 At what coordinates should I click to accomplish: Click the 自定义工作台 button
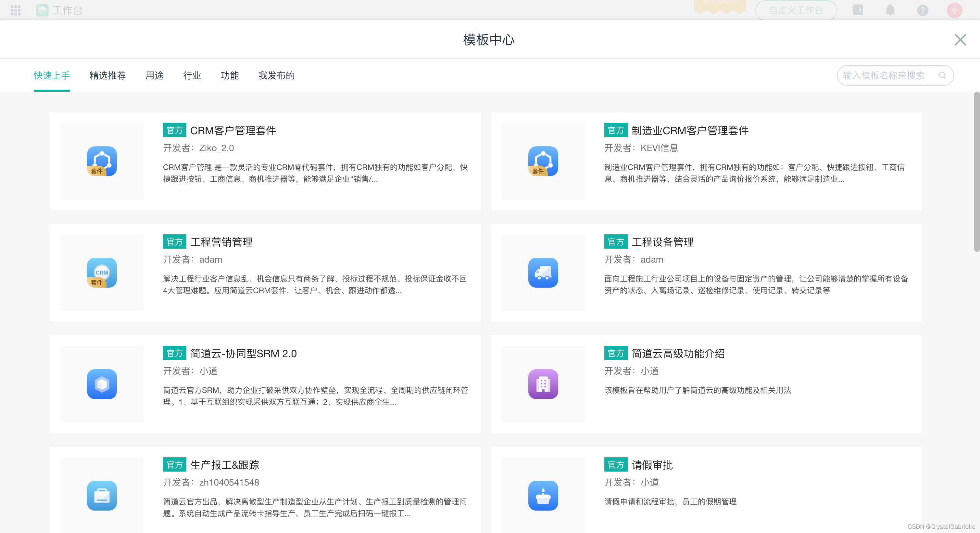(x=796, y=10)
